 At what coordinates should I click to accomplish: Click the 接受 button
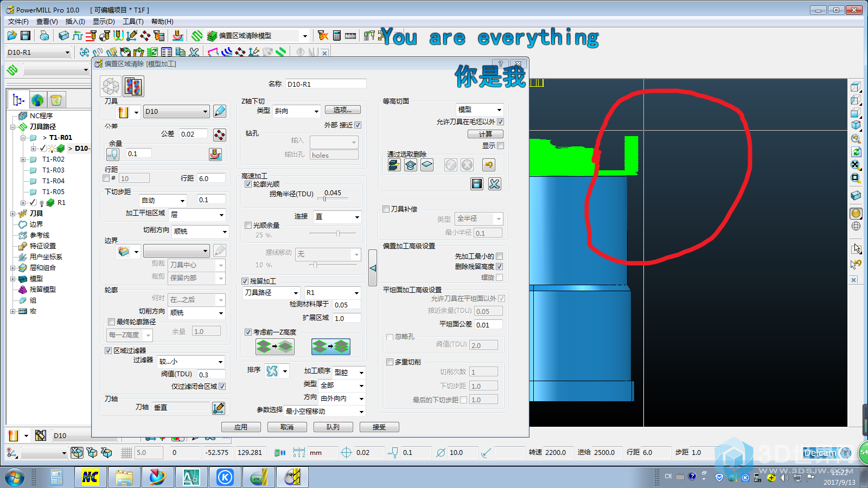click(379, 427)
